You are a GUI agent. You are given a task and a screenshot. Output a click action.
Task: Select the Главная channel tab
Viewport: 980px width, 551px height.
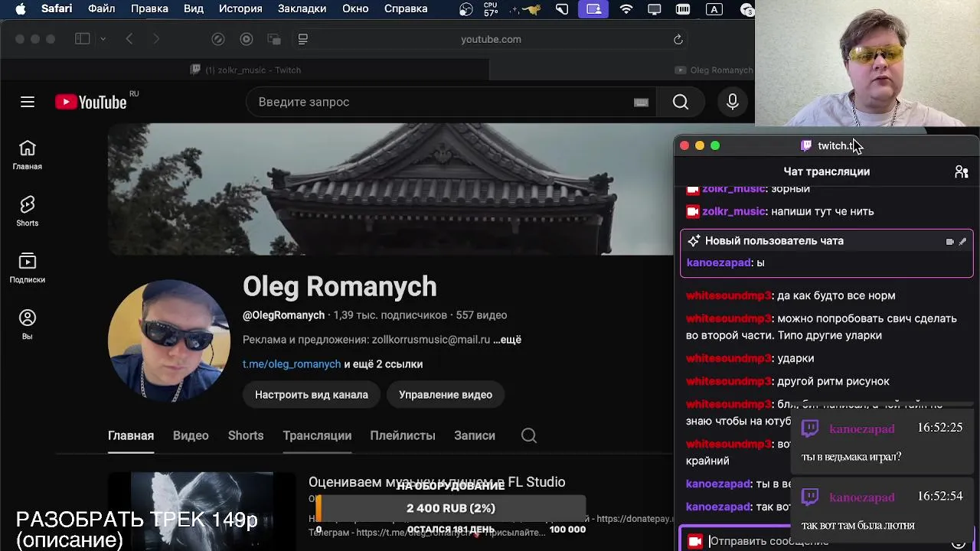[131, 435]
